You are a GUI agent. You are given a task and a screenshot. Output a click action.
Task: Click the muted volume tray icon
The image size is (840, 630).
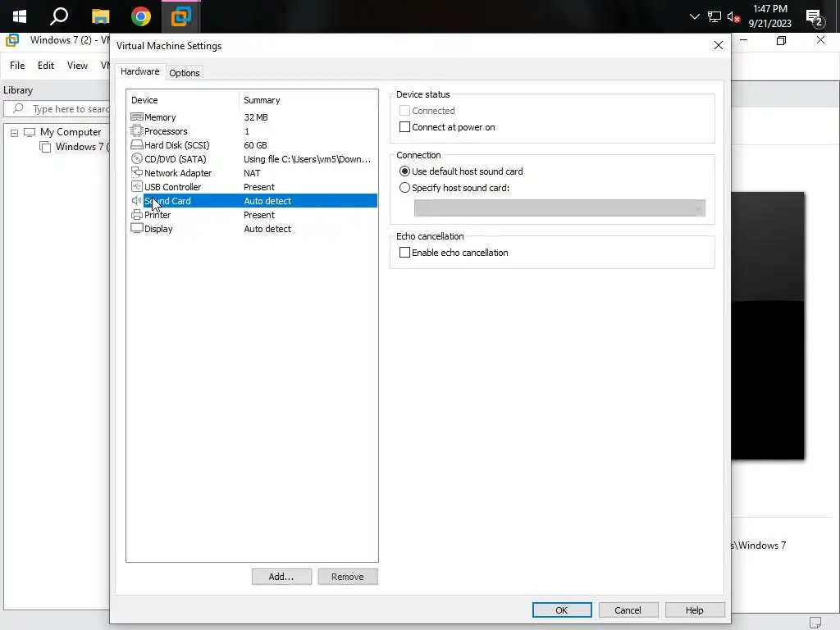[x=733, y=16]
